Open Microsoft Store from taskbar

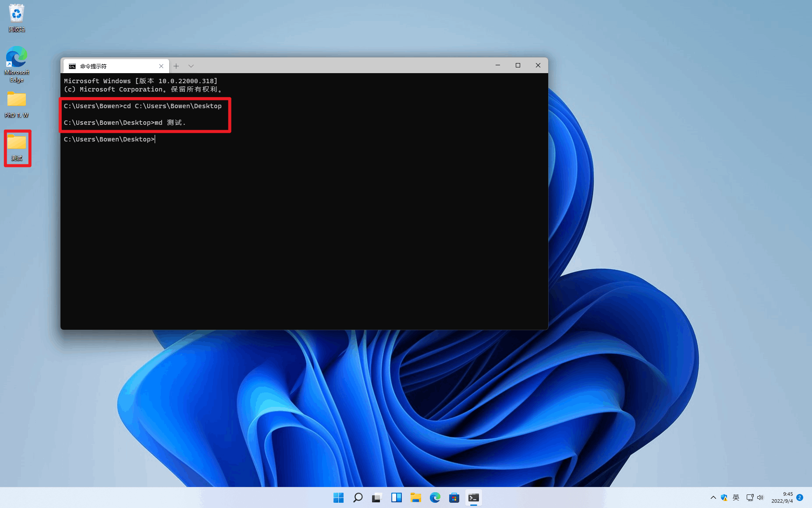click(454, 497)
